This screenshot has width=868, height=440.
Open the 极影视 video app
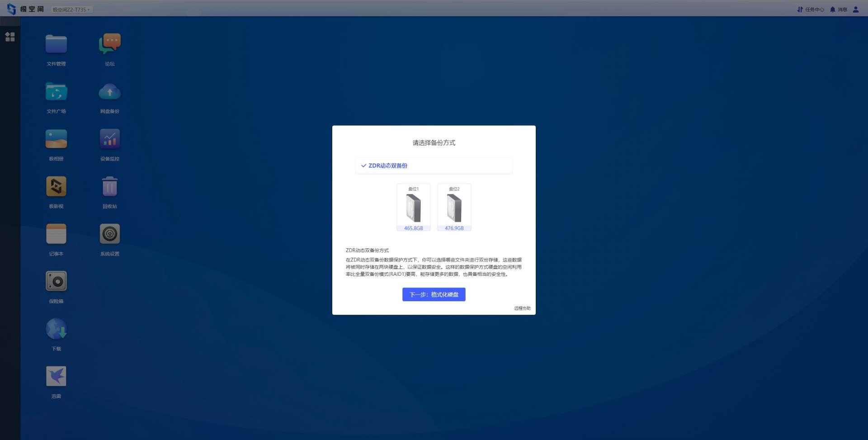click(x=56, y=187)
